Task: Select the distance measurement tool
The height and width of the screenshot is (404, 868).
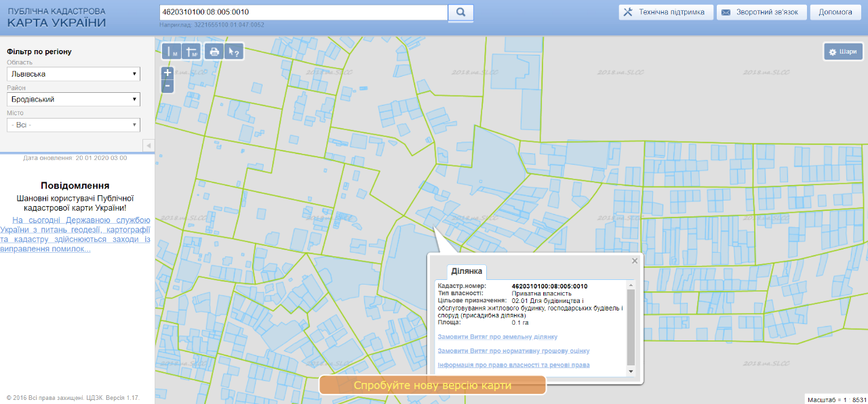Action: click(172, 52)
